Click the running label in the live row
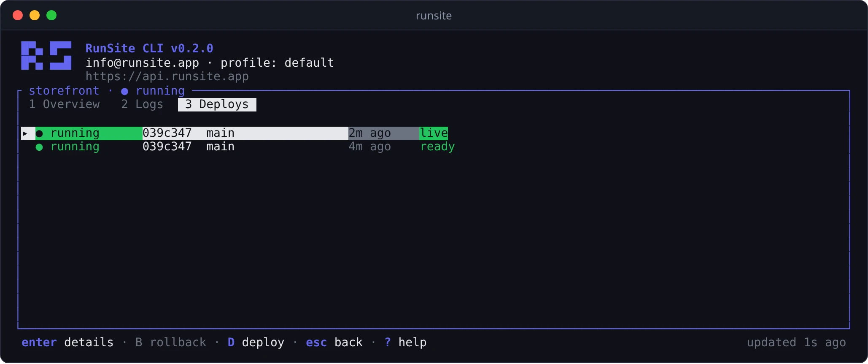 pyautogui.click(x=75, y=133)
